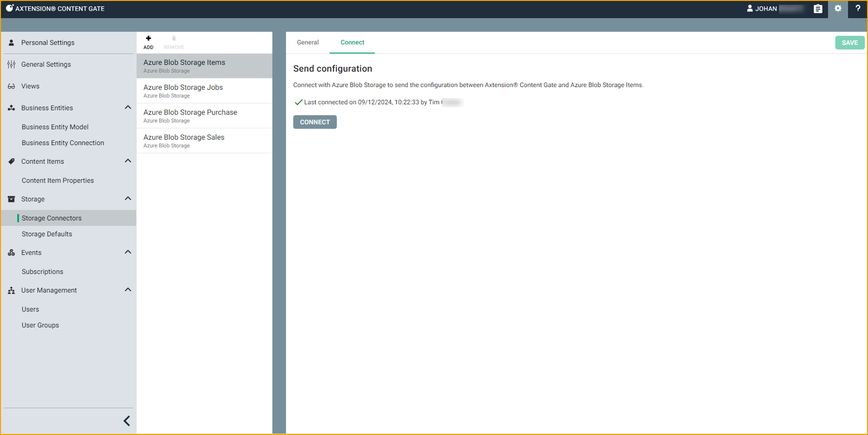Click the Views glasses icon
The width and height of the screenshot is (868, 435).
point(12,87)
